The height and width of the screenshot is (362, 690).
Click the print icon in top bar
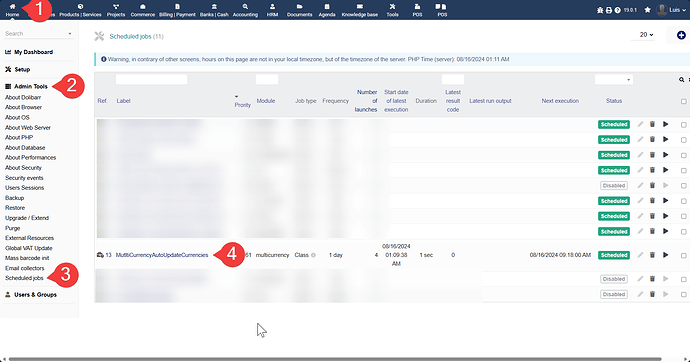(609, 10)
